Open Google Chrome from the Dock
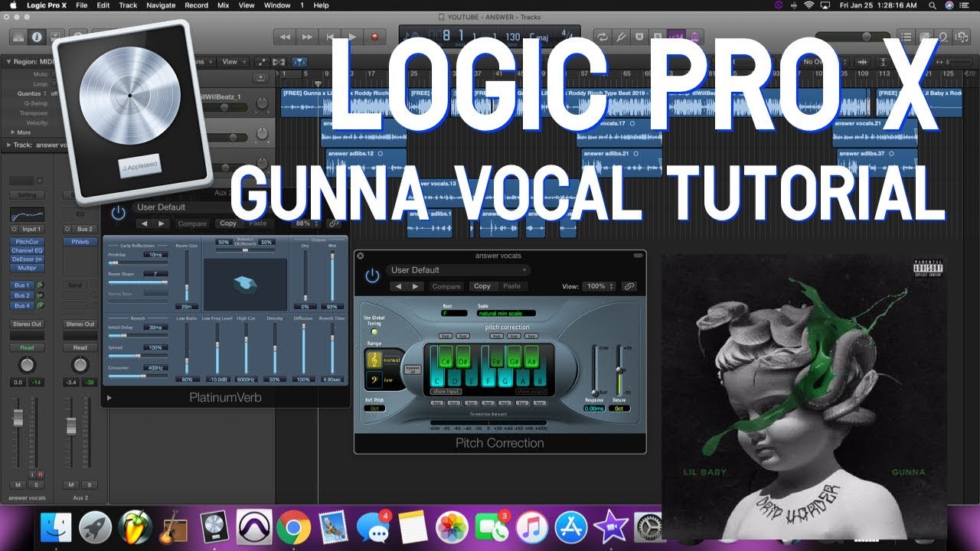 [293, 528]
